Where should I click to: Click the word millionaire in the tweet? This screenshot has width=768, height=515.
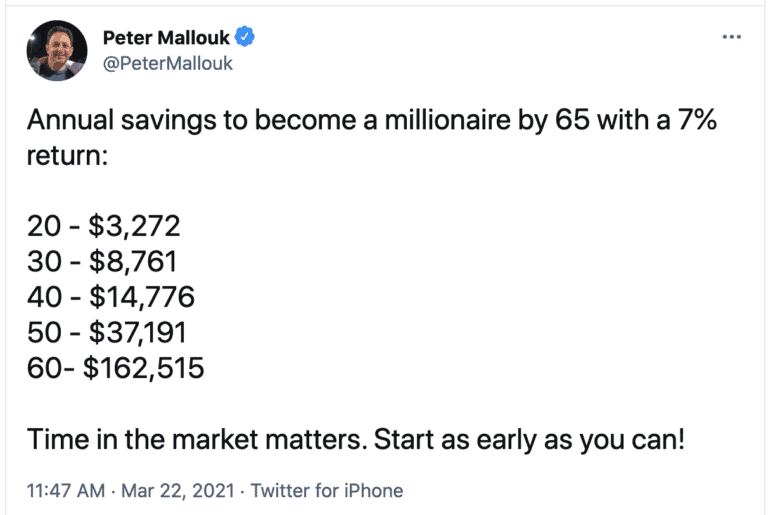click(x=447, y=120)
